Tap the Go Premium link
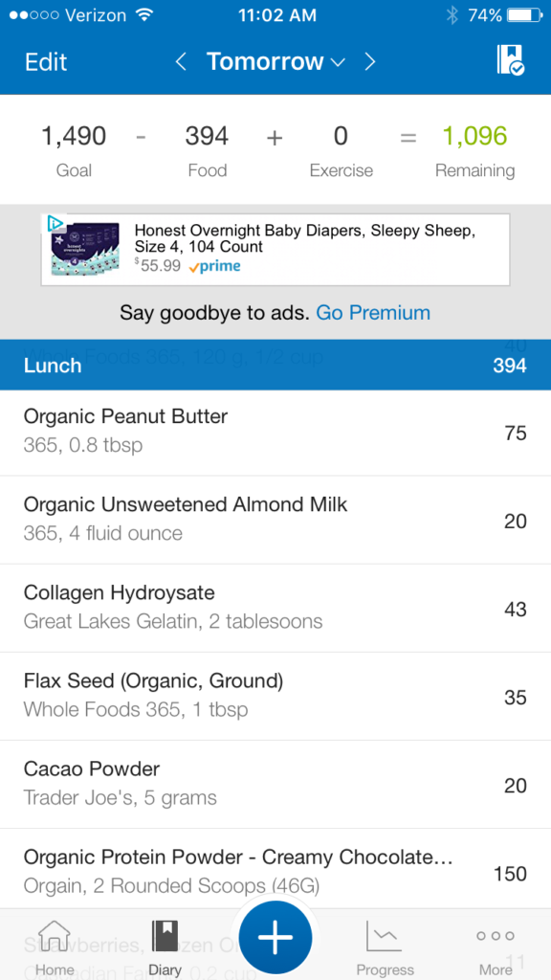551x980 pixels. point(373,313)
